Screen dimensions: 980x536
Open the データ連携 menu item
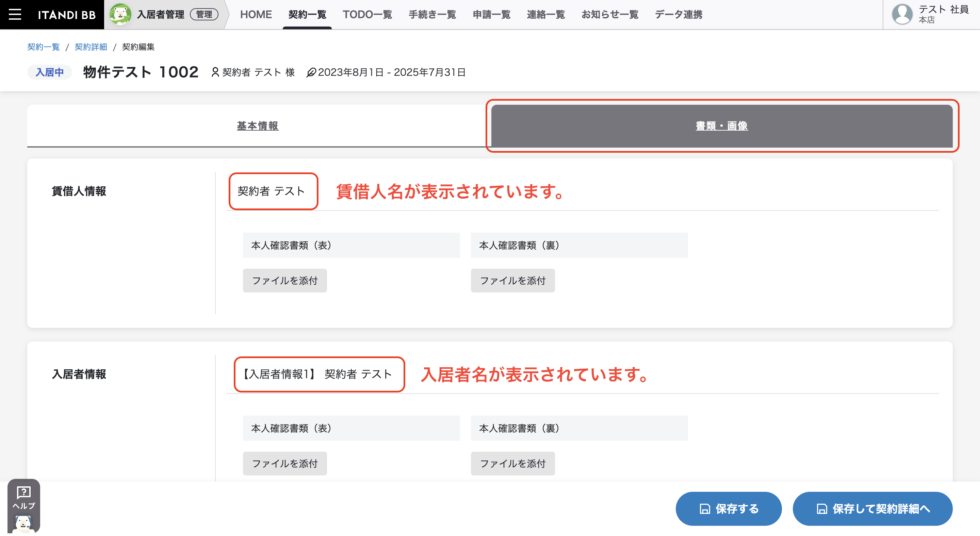pyautogui.click(x=678, y=14)
